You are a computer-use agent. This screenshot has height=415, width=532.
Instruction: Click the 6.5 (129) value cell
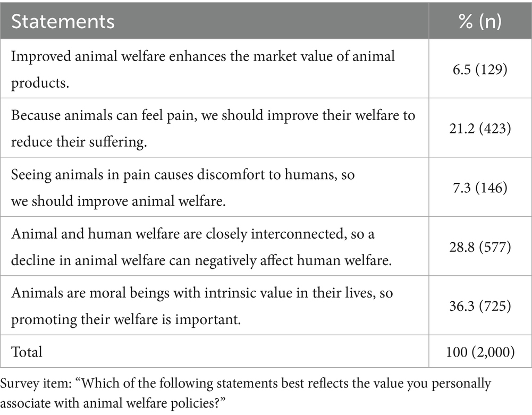(x=480, y=69)
